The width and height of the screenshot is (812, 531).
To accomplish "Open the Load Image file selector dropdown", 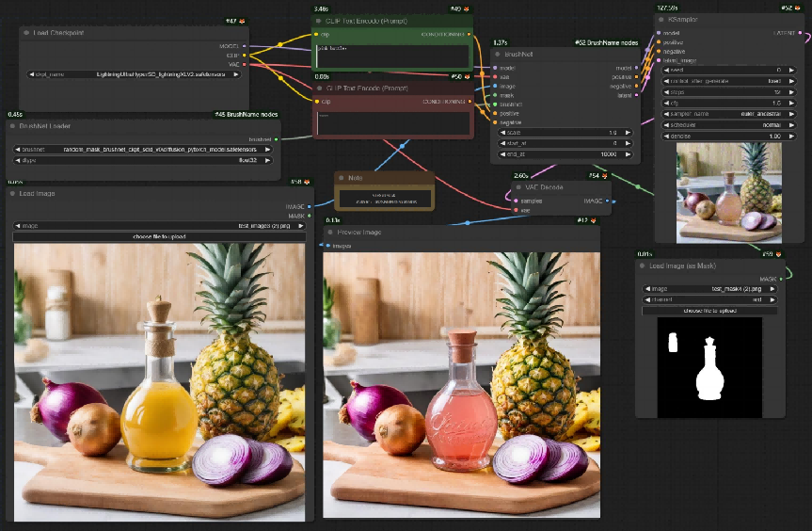I will (159, 226).
